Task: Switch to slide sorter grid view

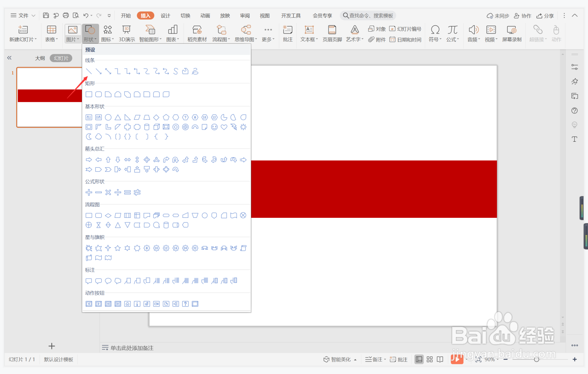Action: click(x=430, y=359)
